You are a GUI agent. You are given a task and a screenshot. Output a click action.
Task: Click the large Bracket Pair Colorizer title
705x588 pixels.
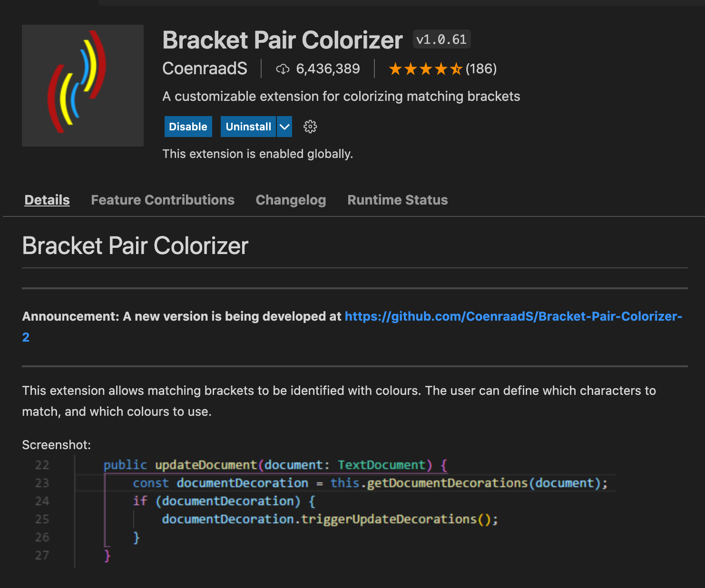click(x=283, y=40)
